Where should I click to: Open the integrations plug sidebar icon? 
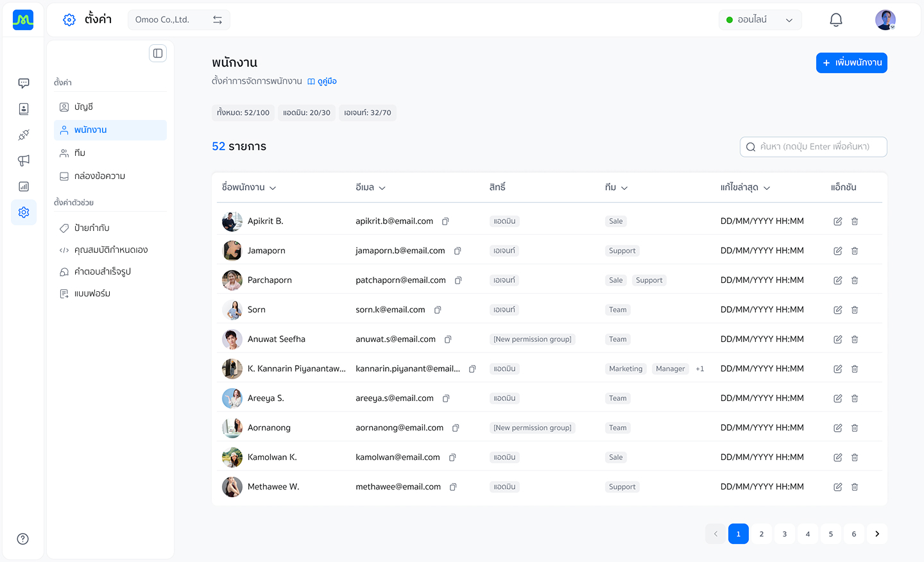tap(24, 135)
